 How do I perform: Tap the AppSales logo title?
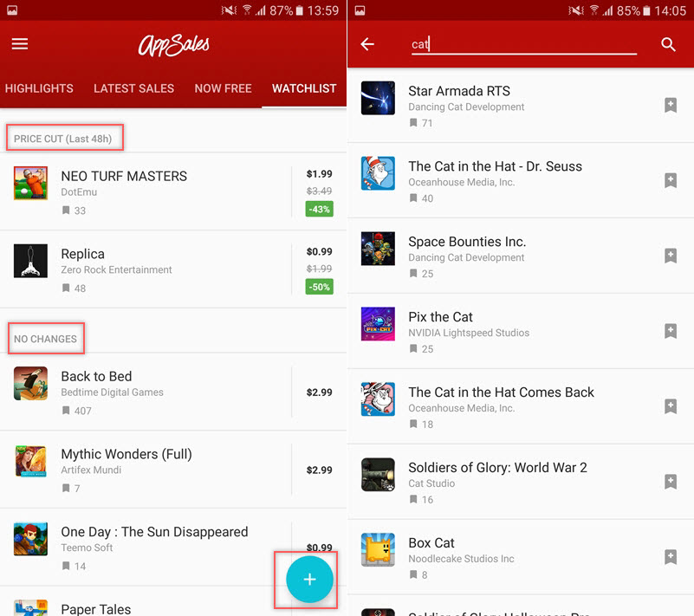[x=173, y=45]
